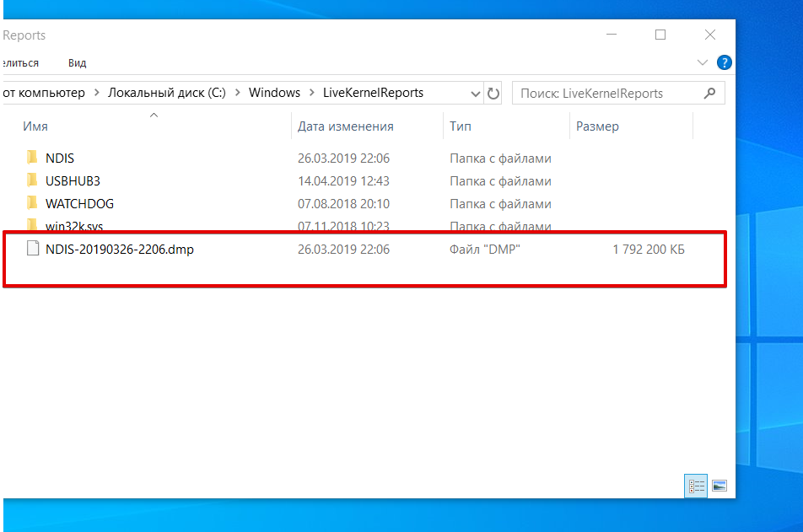Click the NDIS folder date 26.03.2019 22:06
Viewport: 803px width, 532px height.
343,159
